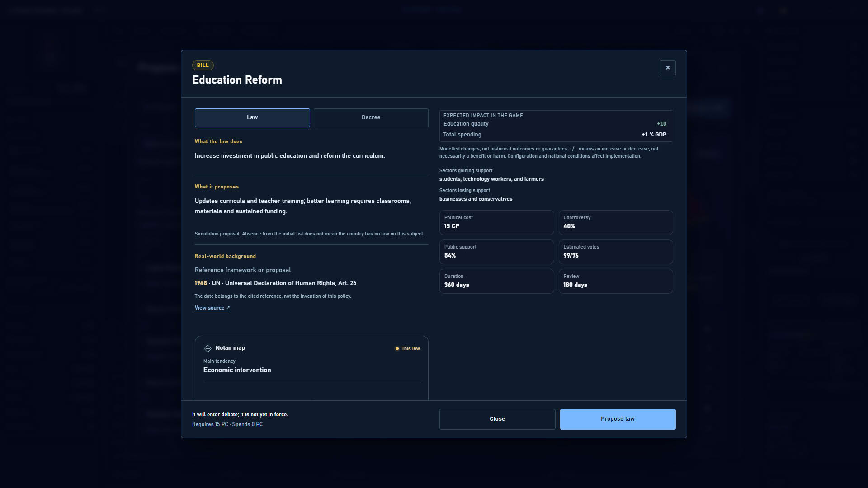This screenshot has height=488, width=868.
Task: Click the 'Real-world background' heading
Action: [x=225, y=256]
